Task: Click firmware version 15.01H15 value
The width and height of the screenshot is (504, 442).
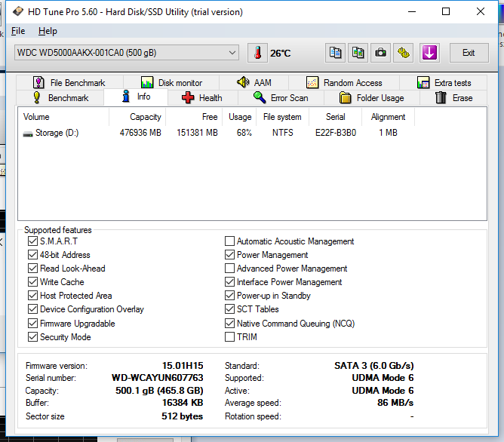Action: click(x=183, y=366)
